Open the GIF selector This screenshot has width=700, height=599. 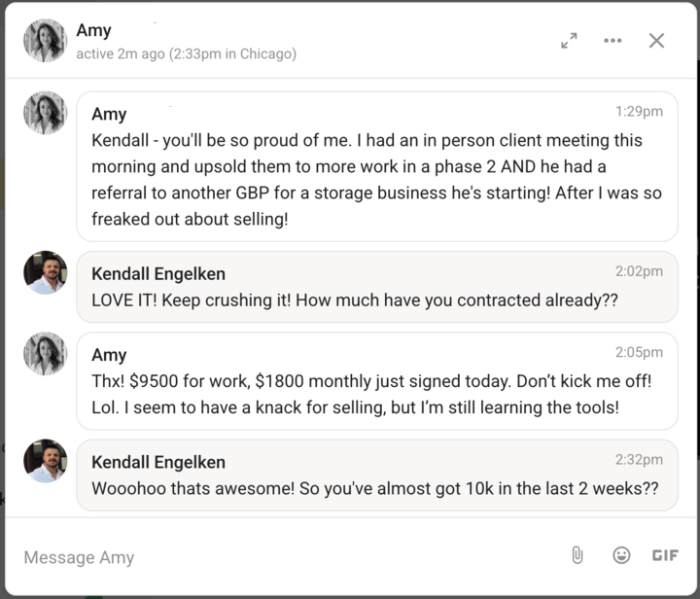point(665,555)
